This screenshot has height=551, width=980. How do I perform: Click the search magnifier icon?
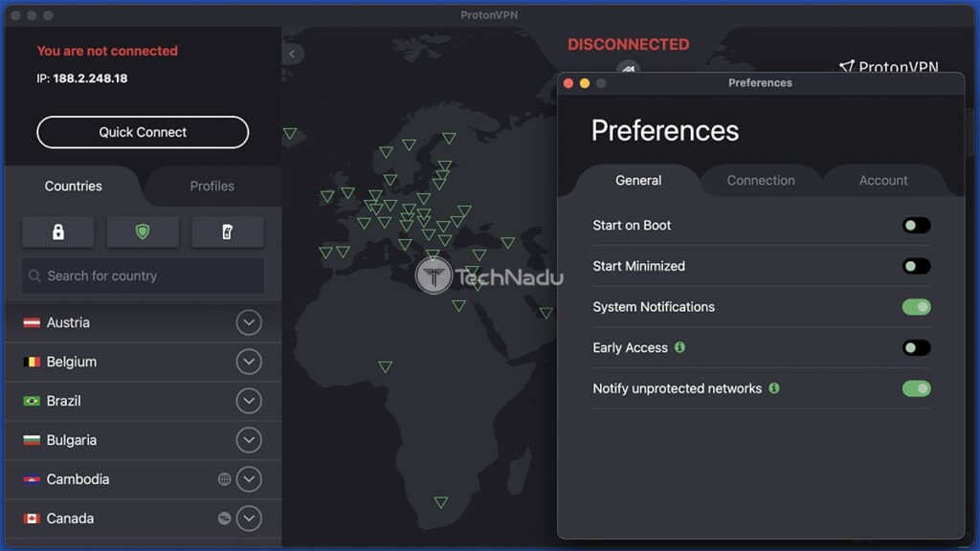[x=34, y=275]
